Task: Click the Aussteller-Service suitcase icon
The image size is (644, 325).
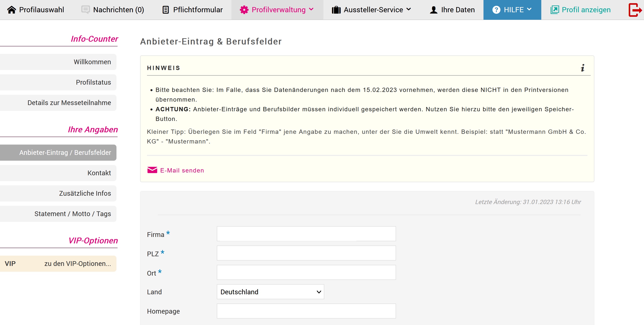Action: click(x=336, y=10)
